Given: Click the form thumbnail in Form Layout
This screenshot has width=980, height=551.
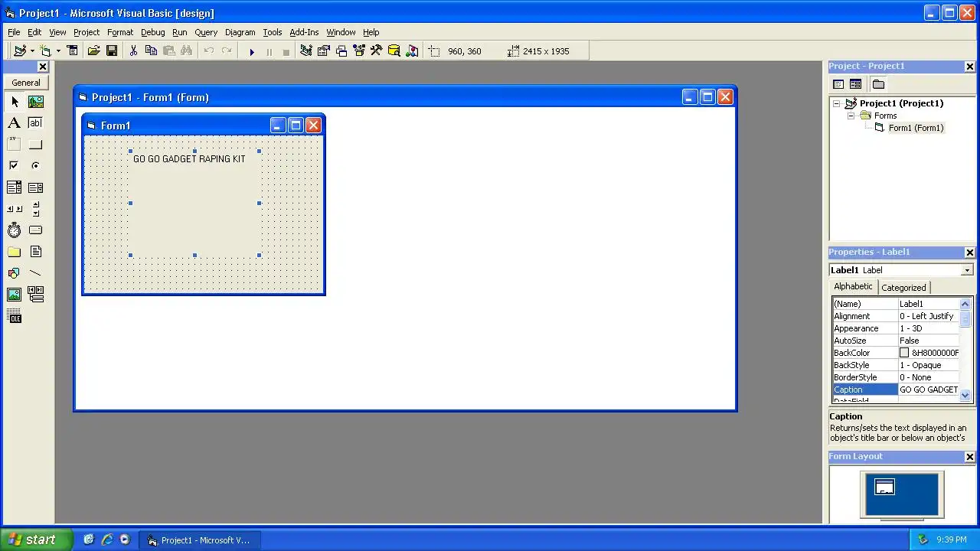Looking at the screenshot, I should coord(884,487).
